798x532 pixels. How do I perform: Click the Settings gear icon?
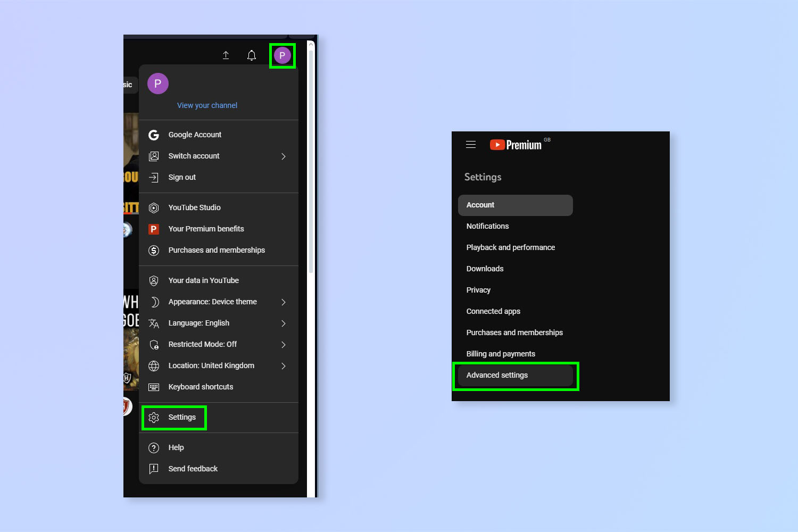[154, 418]
